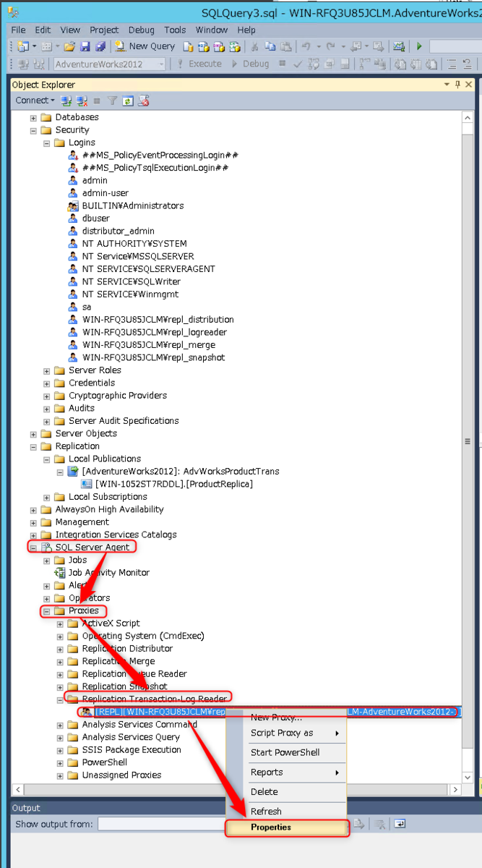Open the Help menu
Screen dimensions: 482x868
[246, 30]
